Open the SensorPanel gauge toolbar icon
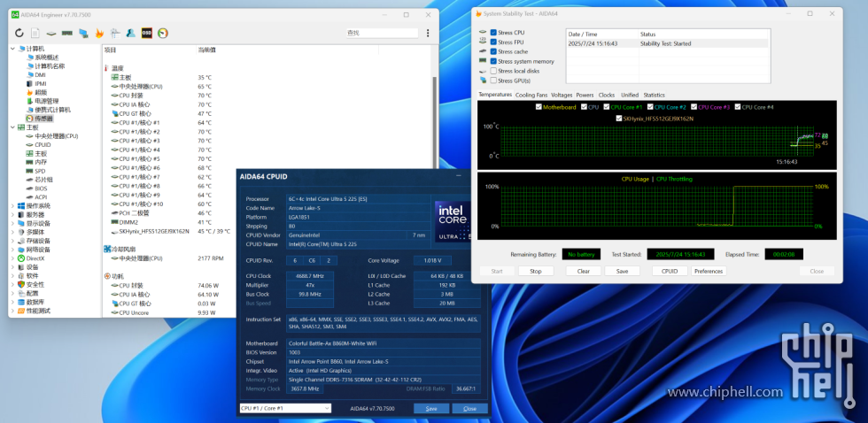868x423 pixels. click(163, 33)
